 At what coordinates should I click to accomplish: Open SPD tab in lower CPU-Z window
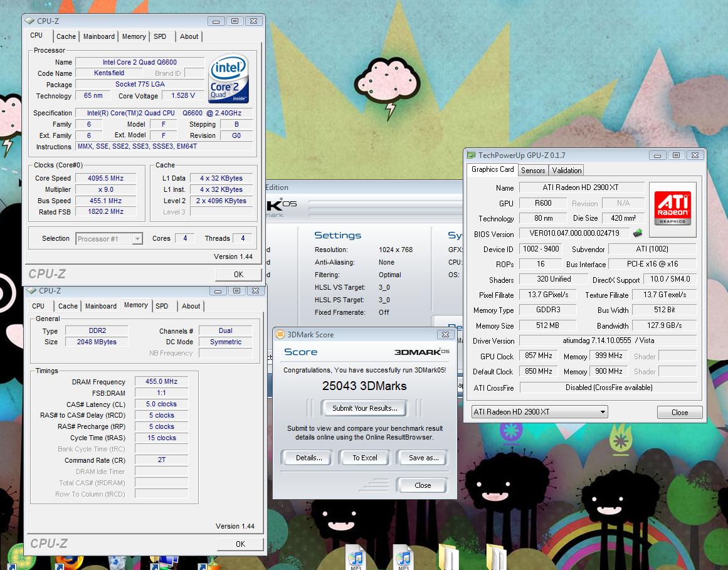tap(162, 306)
